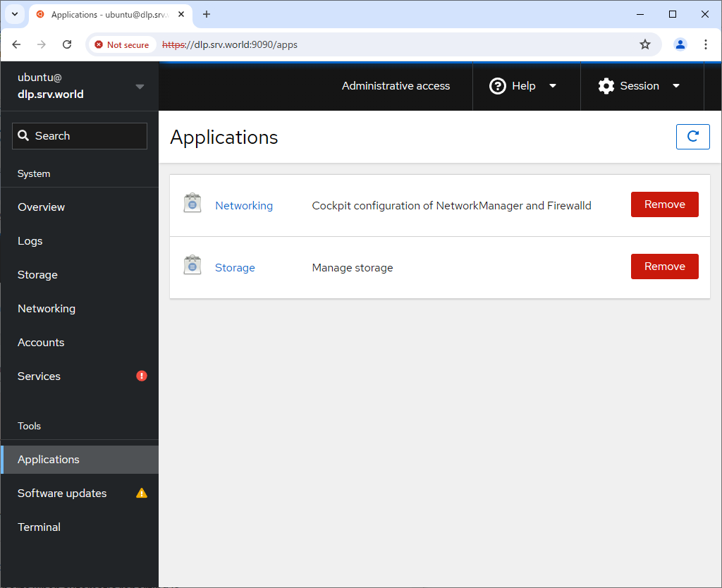Click the 'Manage storage' description text
The image size is (722, 588).
tap(353, 268)
